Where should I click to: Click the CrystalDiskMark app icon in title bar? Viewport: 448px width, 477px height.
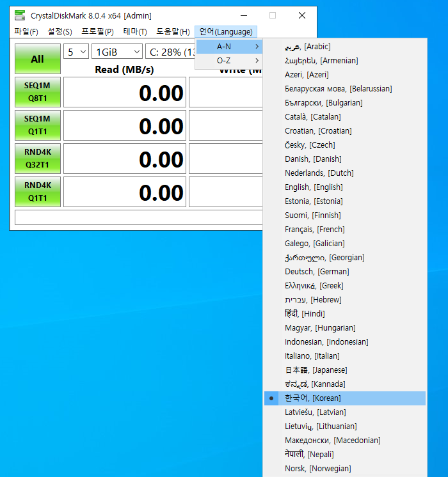[x=20, y=15]
